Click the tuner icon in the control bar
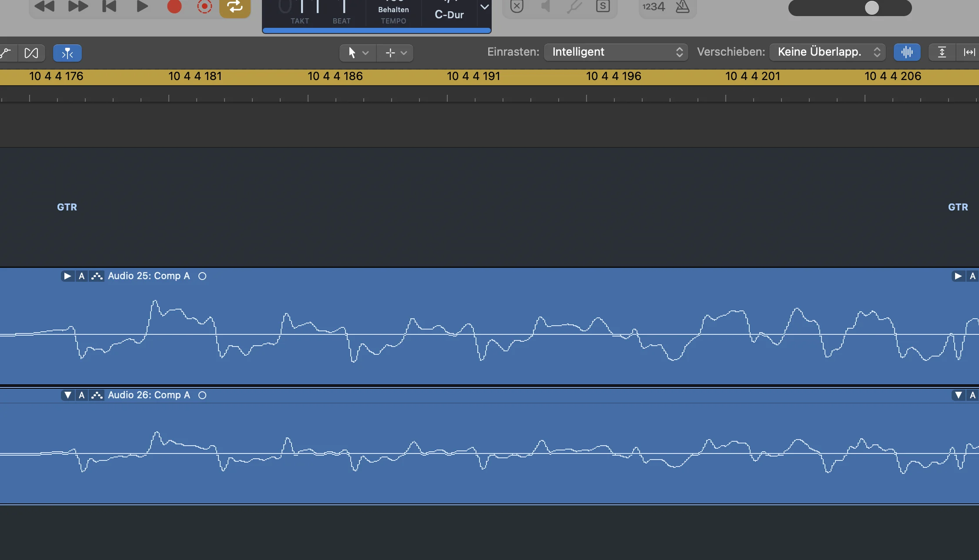The width and height of the screenshot is (979, 560). pos(574,6)
